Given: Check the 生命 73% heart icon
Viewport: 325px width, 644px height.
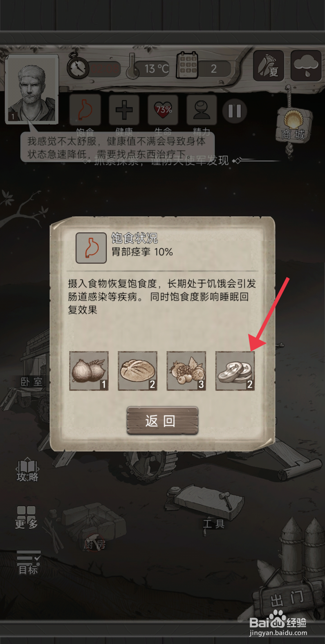Looking at the screenshot, I should (163, 110).
